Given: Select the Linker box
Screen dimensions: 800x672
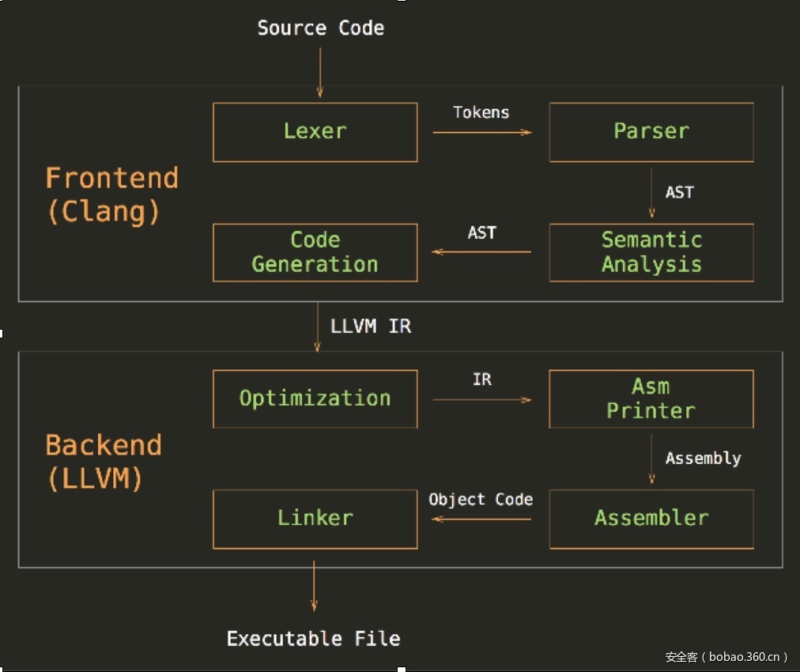Looking at the screenshot, I should pyautogui.click(x=315, y=519).
